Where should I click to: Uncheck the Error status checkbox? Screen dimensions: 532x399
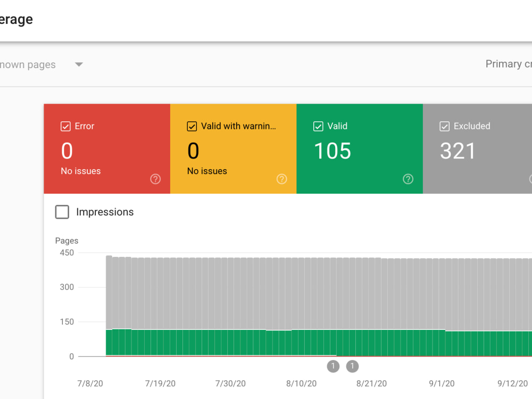65,126
